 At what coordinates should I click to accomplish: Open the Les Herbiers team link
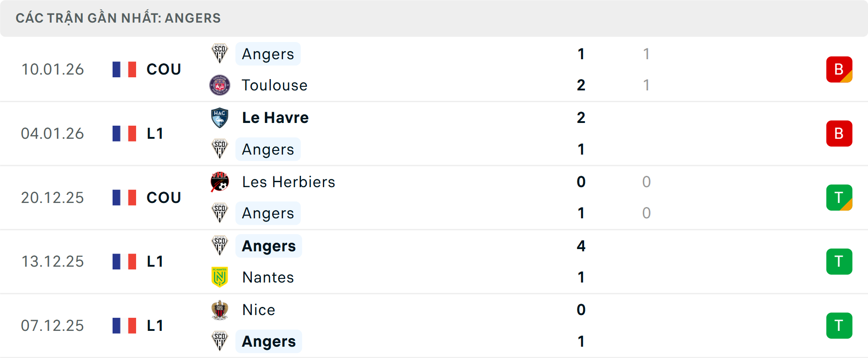tap(288, 182)
